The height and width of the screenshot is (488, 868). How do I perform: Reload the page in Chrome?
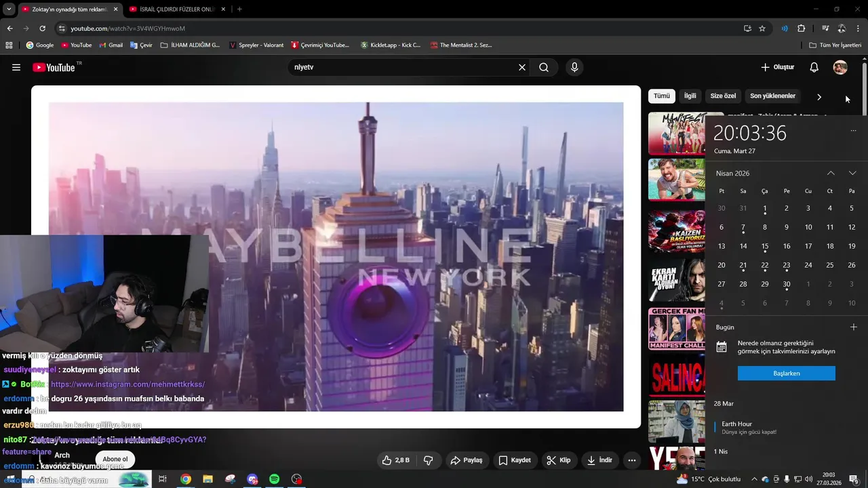42,28
